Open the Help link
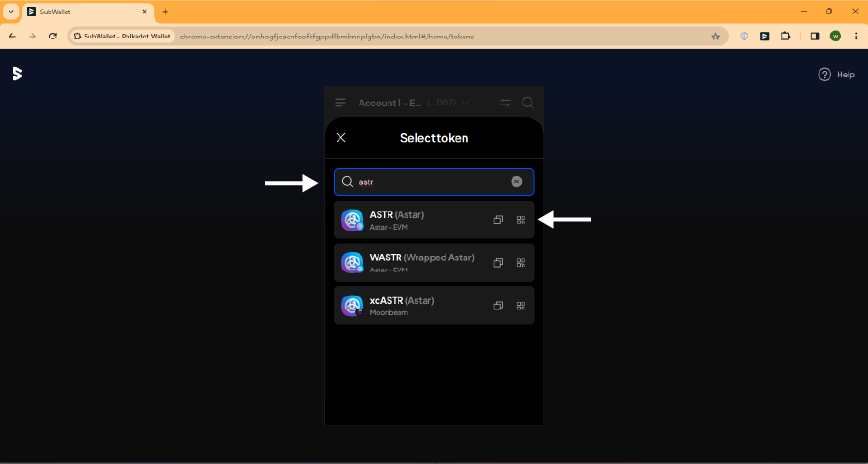 pyautogui.click(x=837, y=74)
